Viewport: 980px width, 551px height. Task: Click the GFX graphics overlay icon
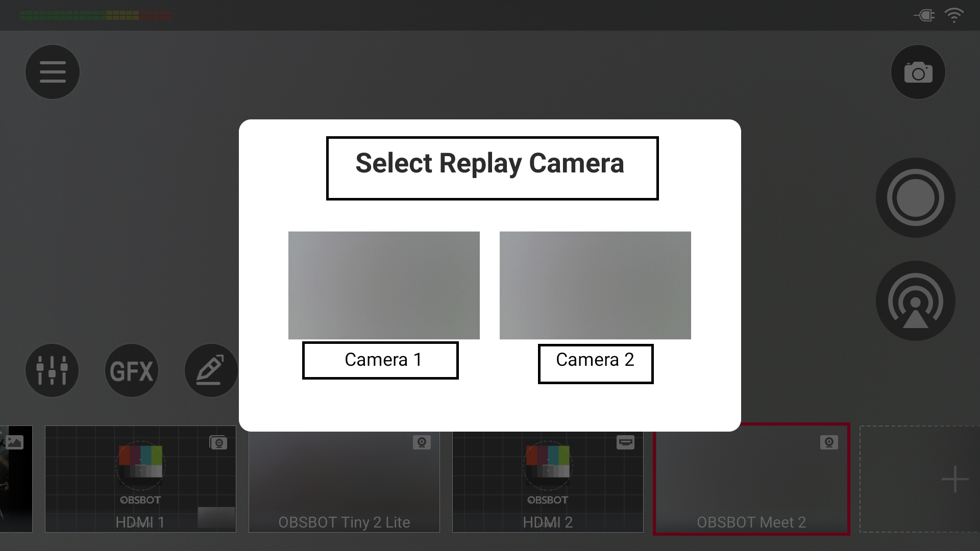tap(132, 369)
